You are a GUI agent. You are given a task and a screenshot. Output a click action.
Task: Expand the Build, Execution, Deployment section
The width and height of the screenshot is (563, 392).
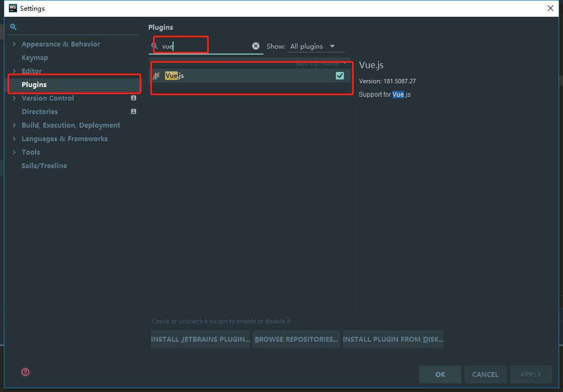[x=14, y=125]
